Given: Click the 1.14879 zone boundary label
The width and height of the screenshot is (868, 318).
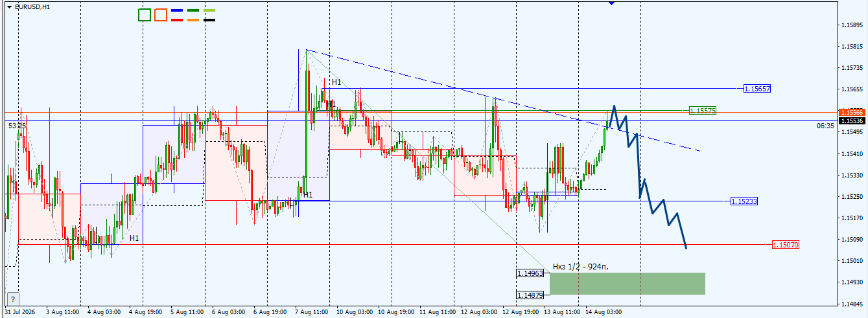Looking at the screenshot, I should click(530, 295).
